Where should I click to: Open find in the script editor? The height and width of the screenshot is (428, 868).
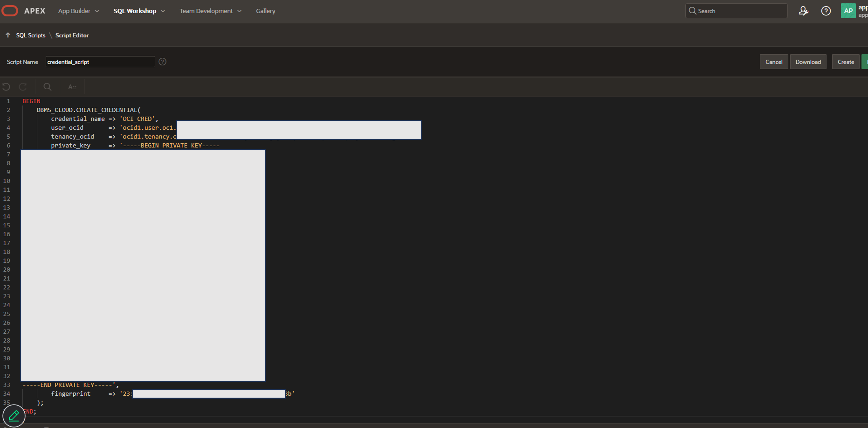(x=47, y=87)
